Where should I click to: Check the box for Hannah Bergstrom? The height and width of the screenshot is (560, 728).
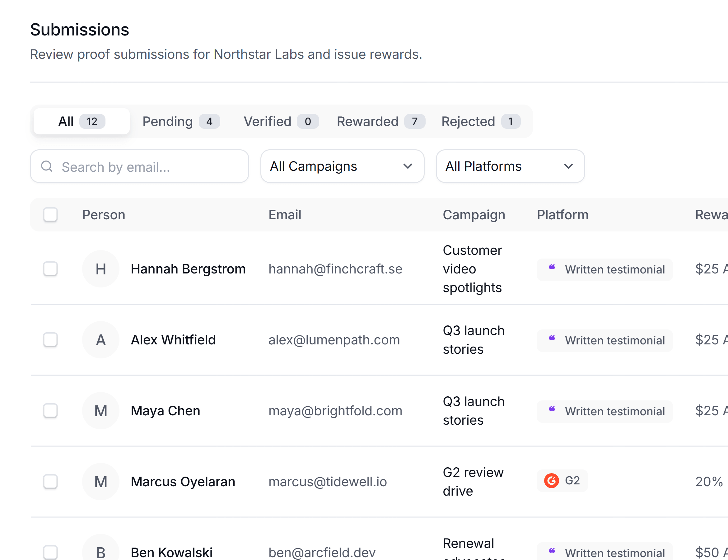(x=50, y=269)
